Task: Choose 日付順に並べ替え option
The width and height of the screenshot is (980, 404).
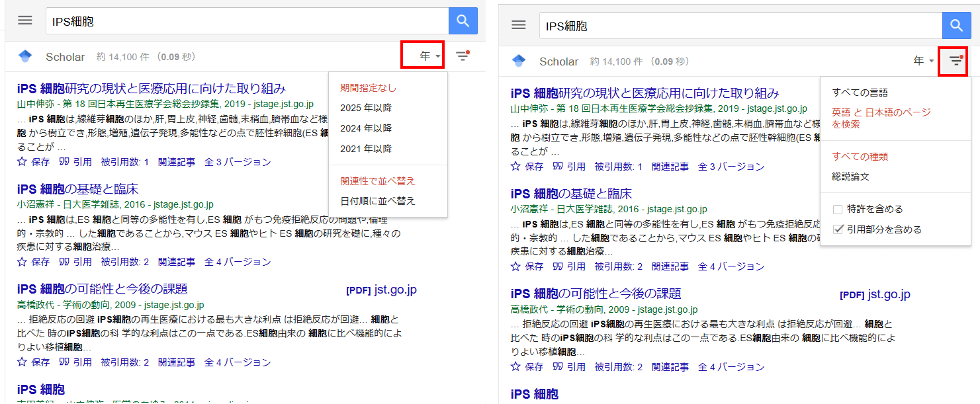Action: (x=378, y=201)
